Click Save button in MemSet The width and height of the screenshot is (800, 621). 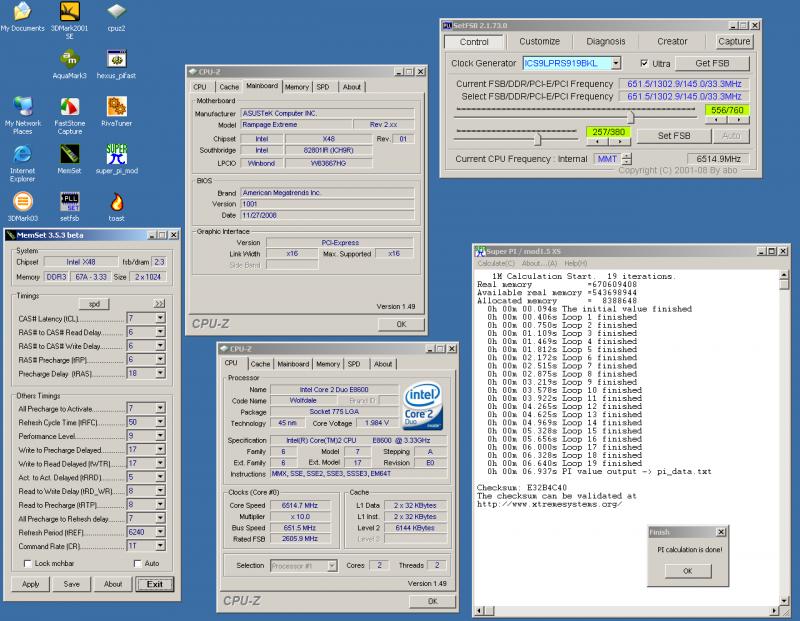point(71,584)
